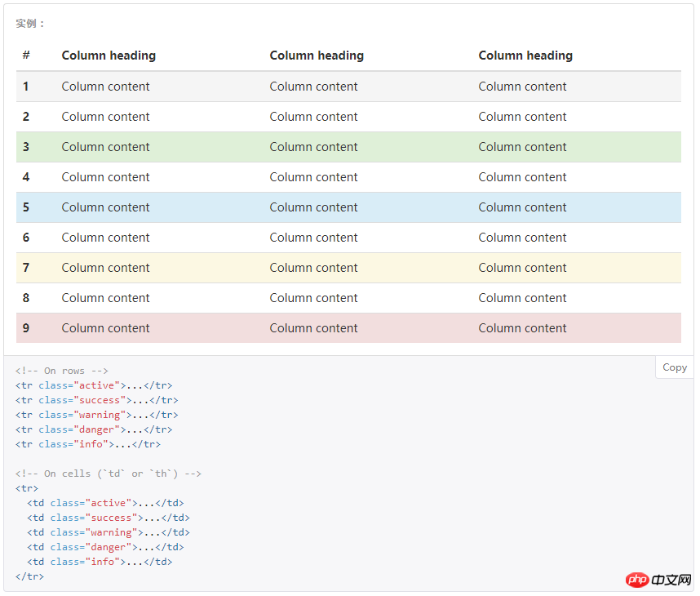This screenshot has height=596, width=700.
Task: Click the "On cells" code comment line
Action: [x=109, y=474]
